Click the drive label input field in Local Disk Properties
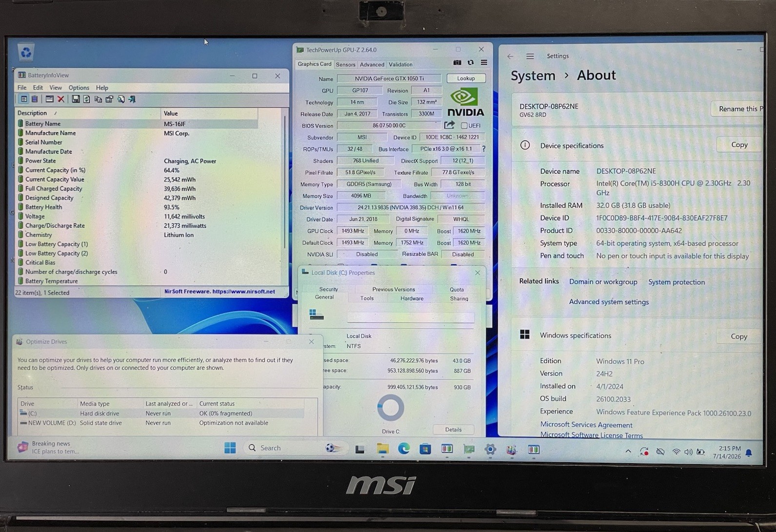776x532 pixels. tap(410, 317)
